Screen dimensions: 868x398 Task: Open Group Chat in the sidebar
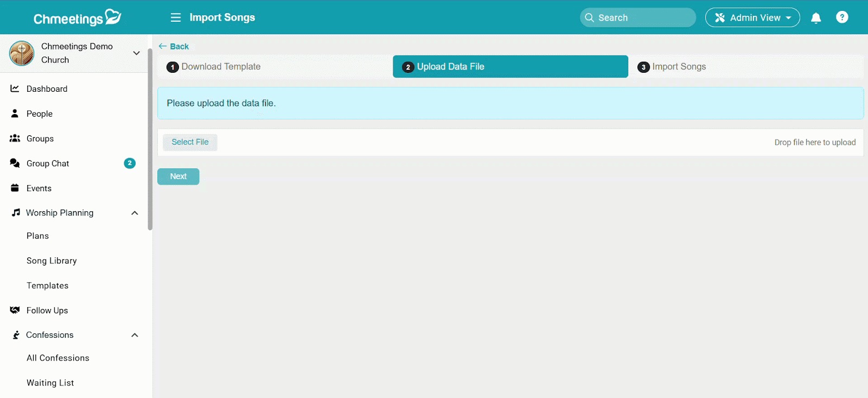48,163
